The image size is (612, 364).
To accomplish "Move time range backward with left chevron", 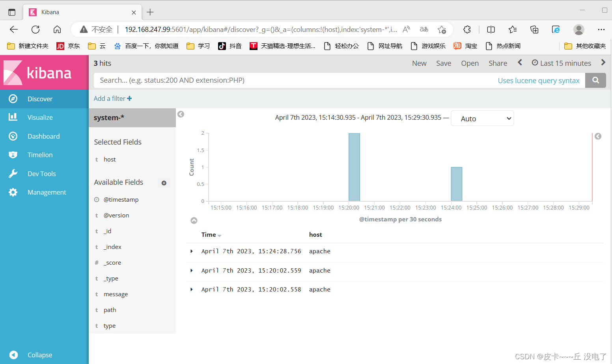I will coord(520,63).
